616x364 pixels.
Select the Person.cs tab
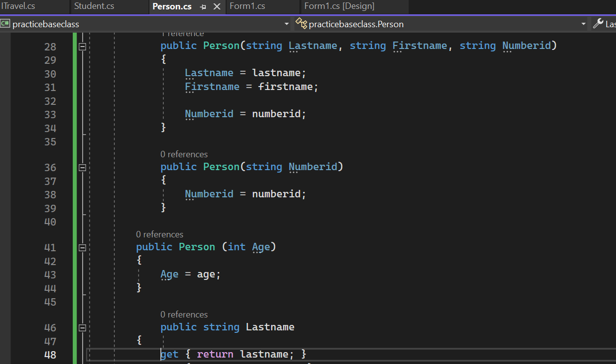click(172, 6)
